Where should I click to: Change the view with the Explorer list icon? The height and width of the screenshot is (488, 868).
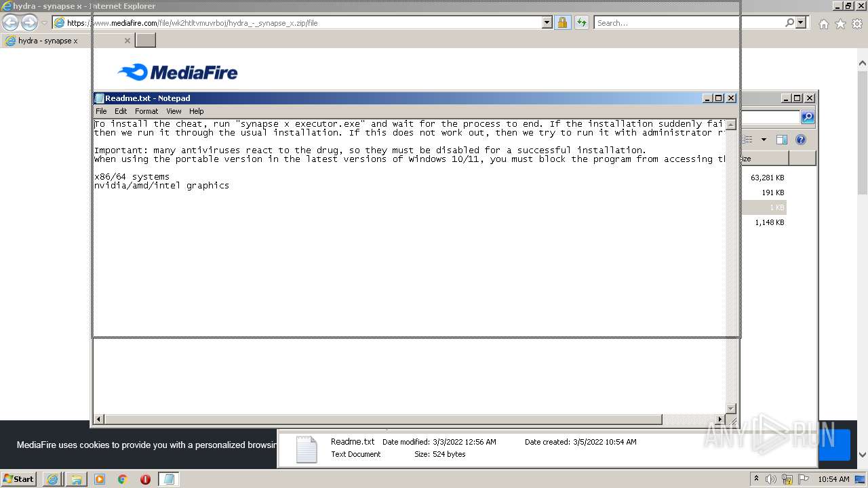tap(749, 140)
